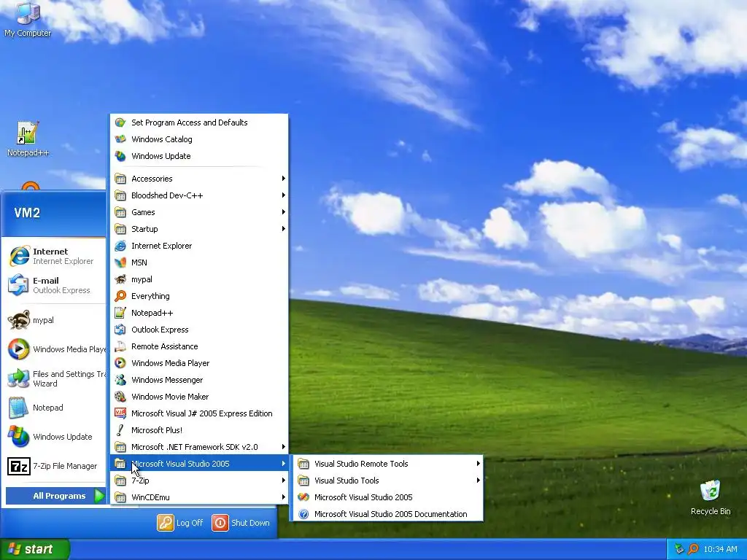Image resolution: width=747 pixels, height=560 pixels.
Task: Open MSN from the programs list
Action: point(199,262)
